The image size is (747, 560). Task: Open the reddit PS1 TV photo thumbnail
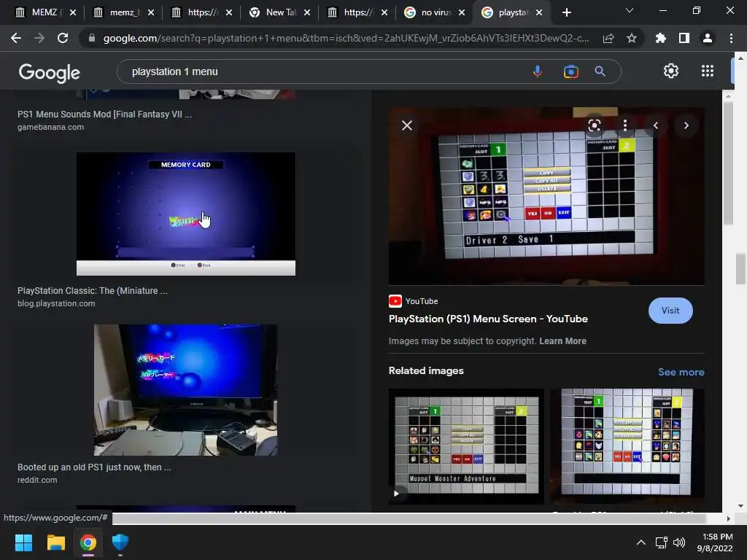[x=186, y=390]
